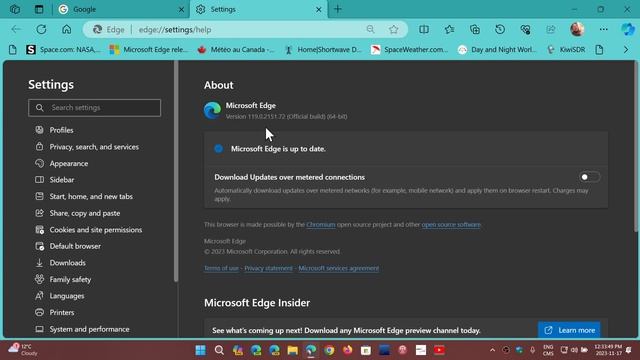Open the Day and Night World bookmark
The width and height of the screenshot is (640, 360).
coord(497,49)
